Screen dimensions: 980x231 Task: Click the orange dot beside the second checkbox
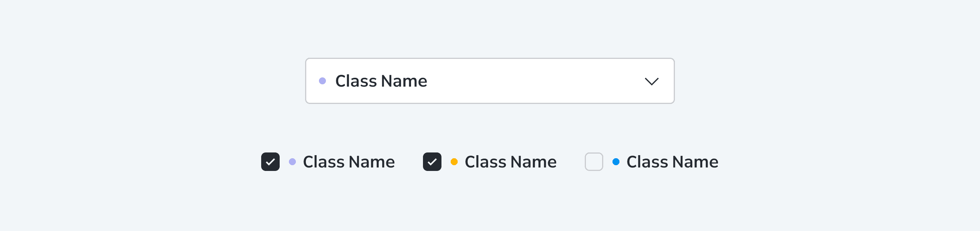[x=454, y=162]
